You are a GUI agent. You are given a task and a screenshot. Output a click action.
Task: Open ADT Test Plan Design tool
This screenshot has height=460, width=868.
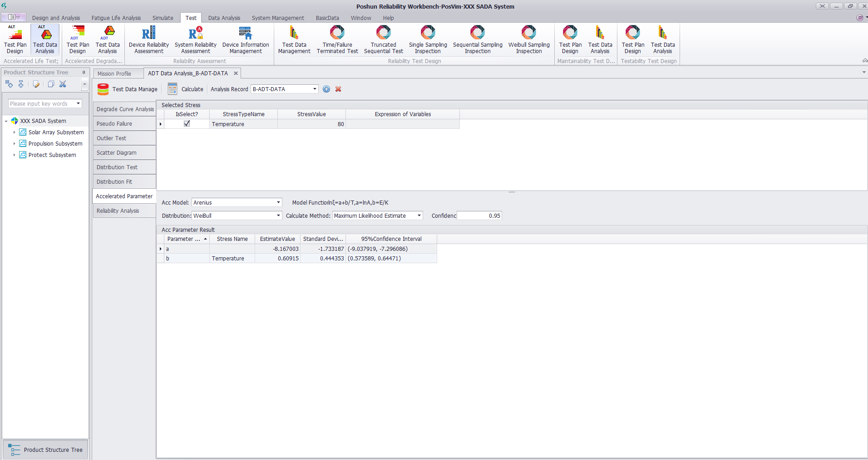pyautogui.click(x=78, y=39)
